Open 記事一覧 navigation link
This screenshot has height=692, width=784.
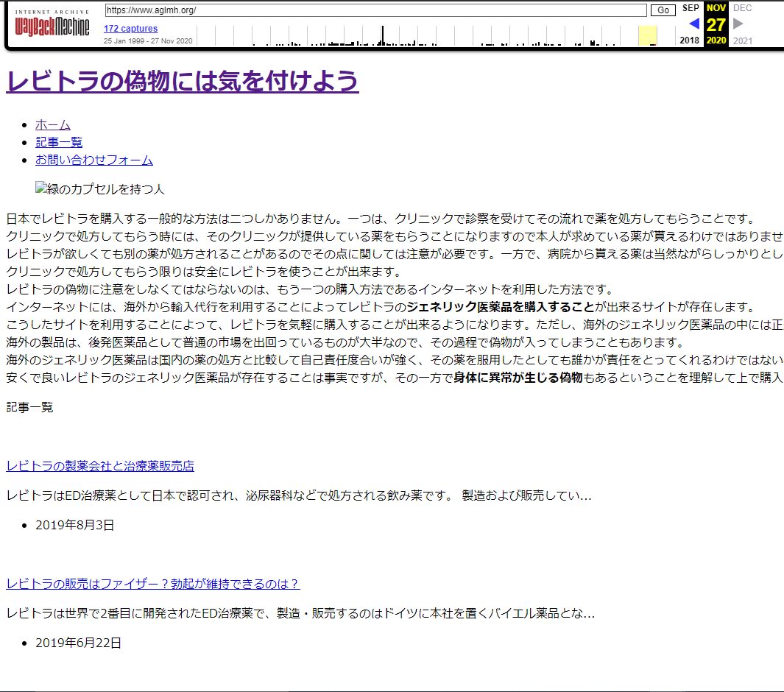click(x=59, y=142)
